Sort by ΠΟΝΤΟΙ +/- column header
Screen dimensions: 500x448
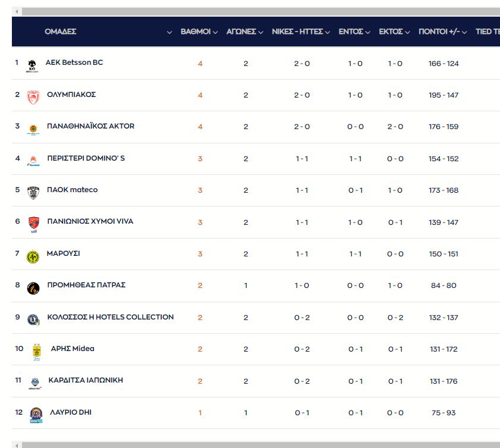point(443,32)
